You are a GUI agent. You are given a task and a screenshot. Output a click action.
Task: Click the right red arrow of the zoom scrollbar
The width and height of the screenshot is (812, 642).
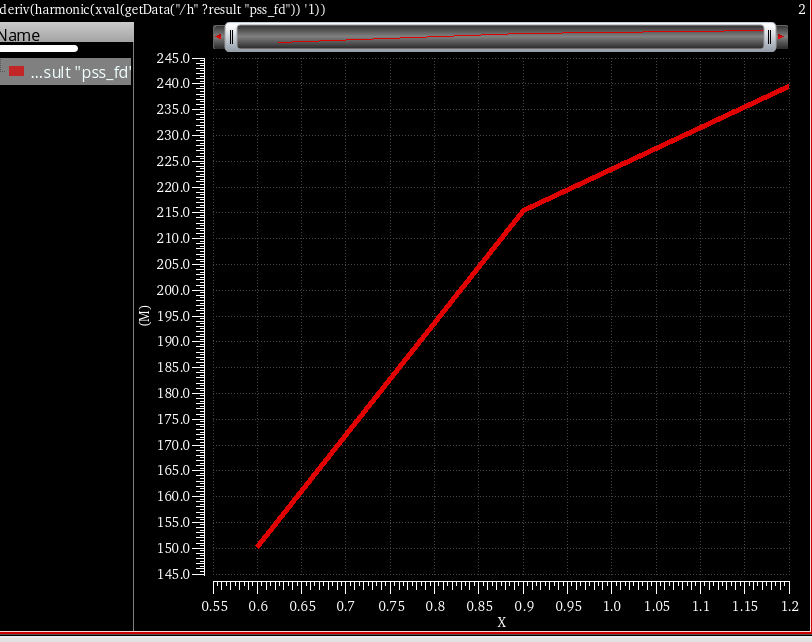tap(781, 37)
